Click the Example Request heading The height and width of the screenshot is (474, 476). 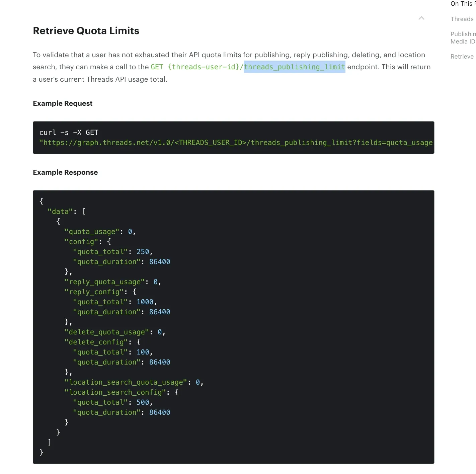click(63, 103)
